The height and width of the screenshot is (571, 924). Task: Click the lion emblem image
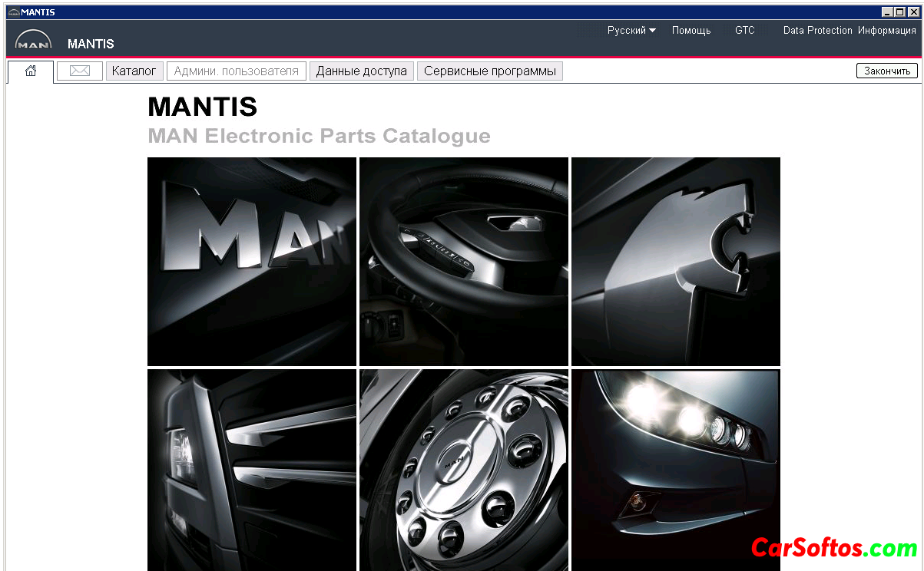(676, 262)
